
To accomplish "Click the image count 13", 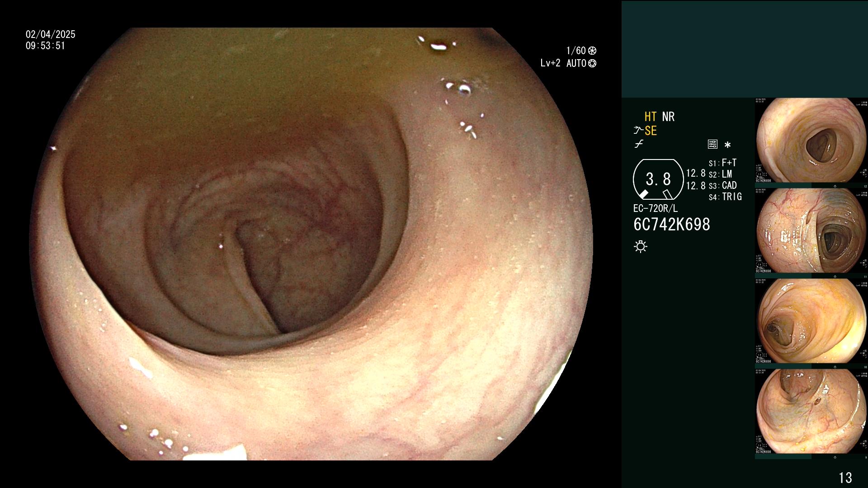I will click(x=845, y=478).
